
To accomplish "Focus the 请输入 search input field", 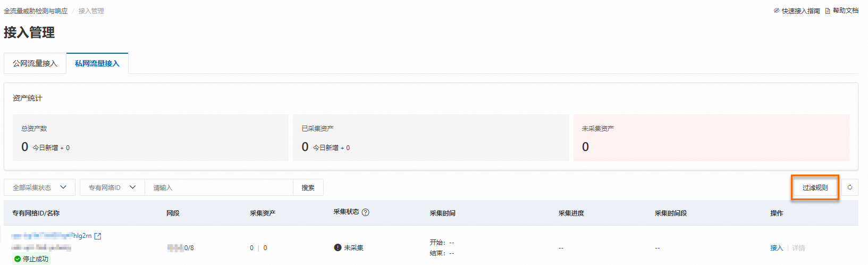I will [x=218, y=187].
